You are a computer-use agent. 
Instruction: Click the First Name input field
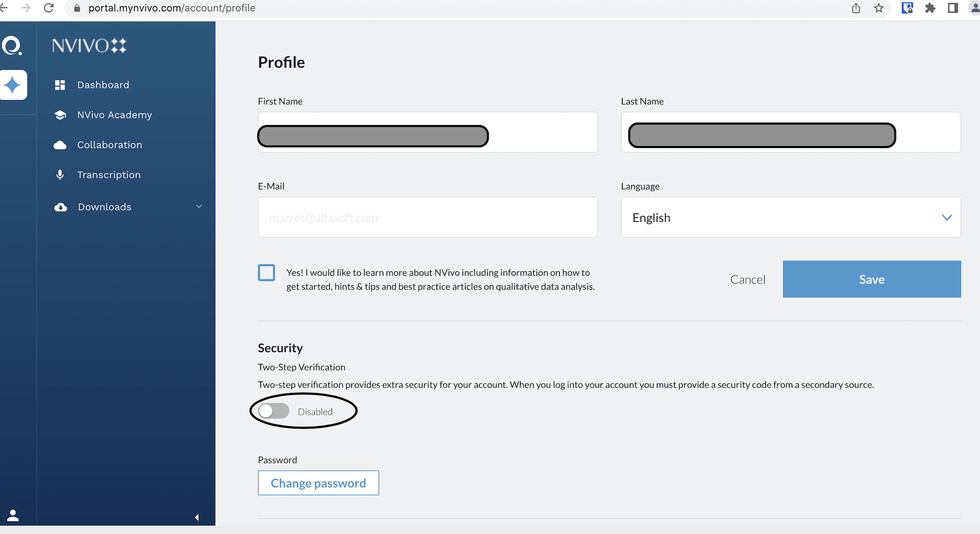(428, 132)
